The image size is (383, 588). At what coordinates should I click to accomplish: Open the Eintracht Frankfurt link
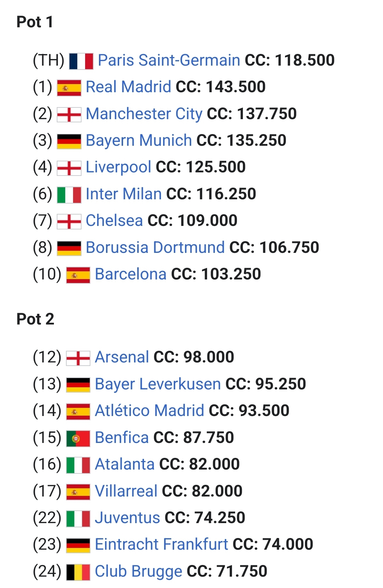[x=161, y=544]
